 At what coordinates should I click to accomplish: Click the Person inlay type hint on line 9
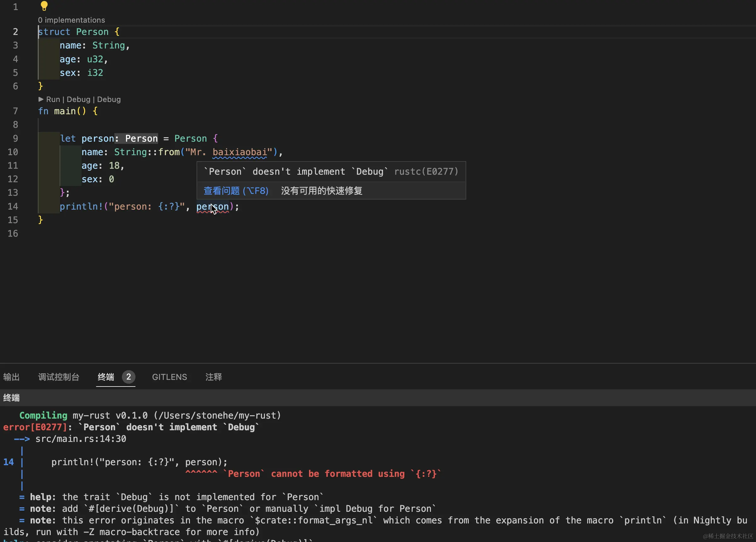(x=141, y=138)
